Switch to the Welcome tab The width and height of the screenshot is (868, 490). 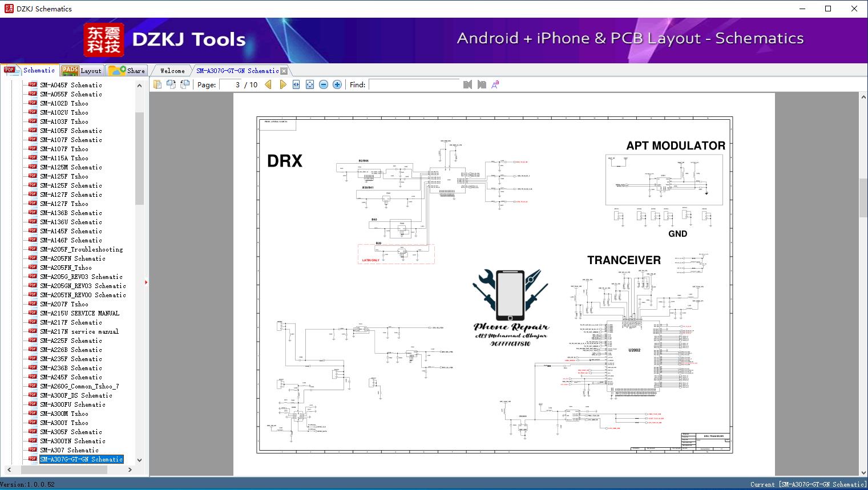coord(172,71)
